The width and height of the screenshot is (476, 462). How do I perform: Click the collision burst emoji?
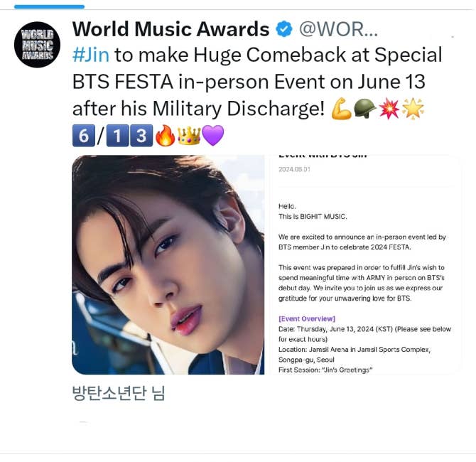[x=389, y=109]
